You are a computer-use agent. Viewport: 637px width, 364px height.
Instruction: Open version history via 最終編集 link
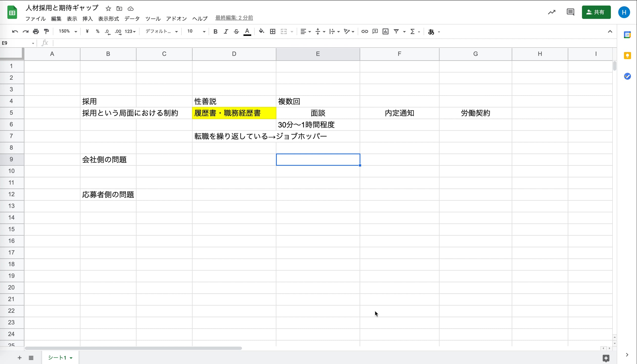pos(234,18)
